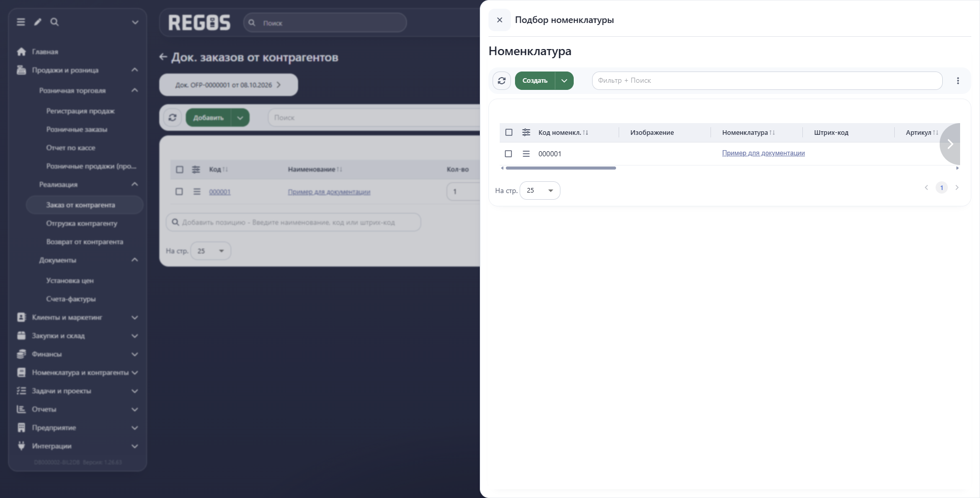Click the Создать button

pos(535,81)
